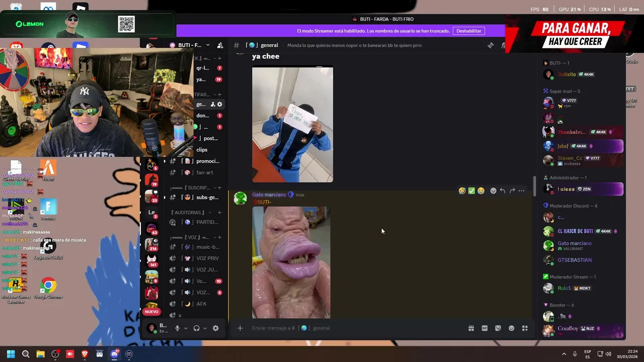
Task: Add channel to VOZ category
Action: 219,237
